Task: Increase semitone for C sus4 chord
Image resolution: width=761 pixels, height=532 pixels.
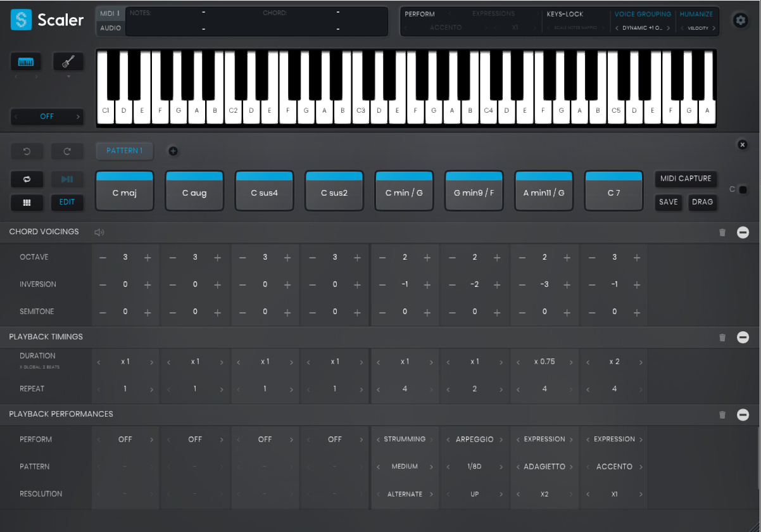Action: [287, 312]
